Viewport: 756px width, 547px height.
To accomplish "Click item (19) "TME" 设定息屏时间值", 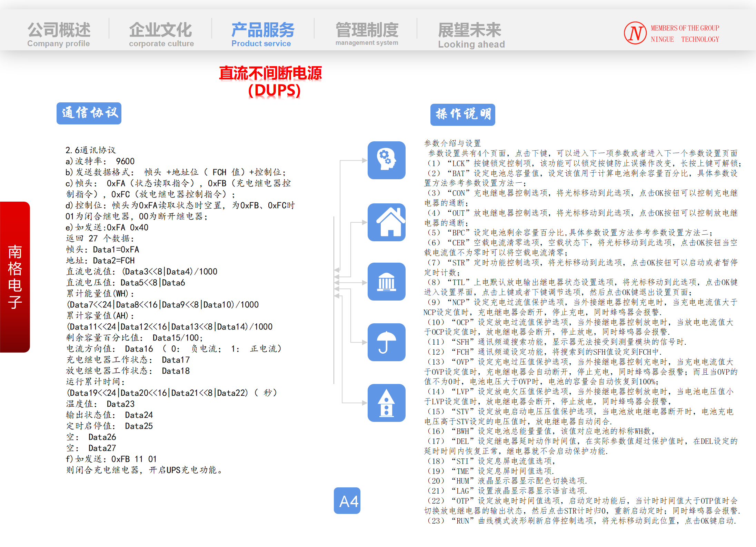I will 490,471.
